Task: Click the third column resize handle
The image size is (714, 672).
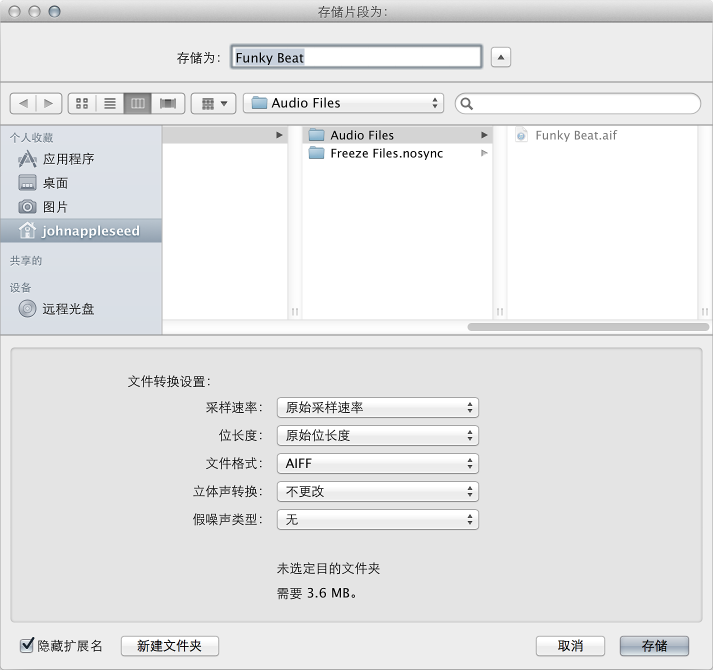Action: [705, 312]
